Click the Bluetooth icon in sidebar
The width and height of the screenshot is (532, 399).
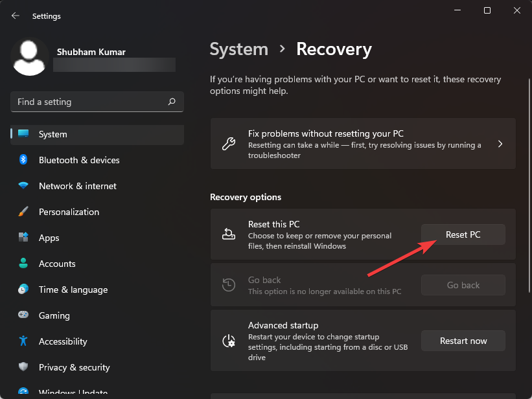click(23, 159)
